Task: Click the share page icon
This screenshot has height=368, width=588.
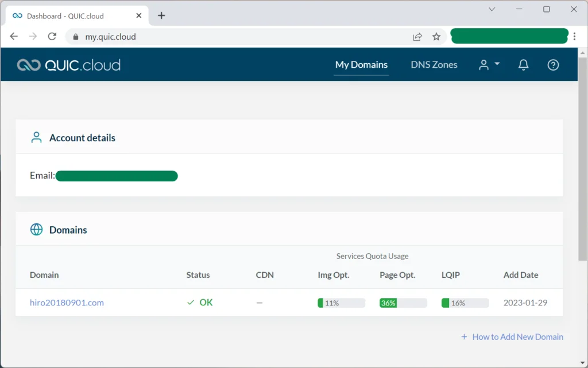Action: point(417,37)
